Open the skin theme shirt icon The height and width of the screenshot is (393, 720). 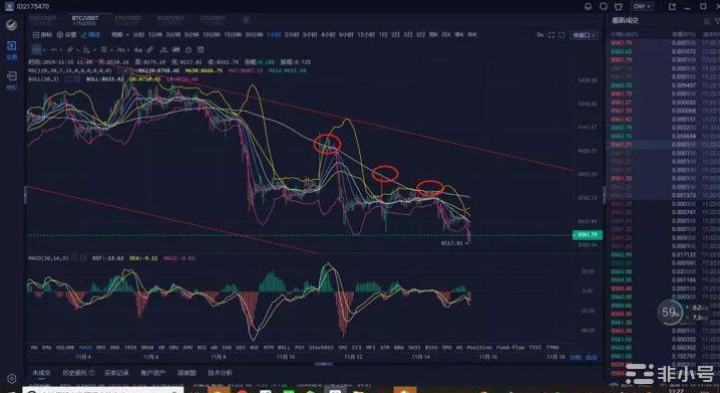pyautogui.click(x=619, y=6)
